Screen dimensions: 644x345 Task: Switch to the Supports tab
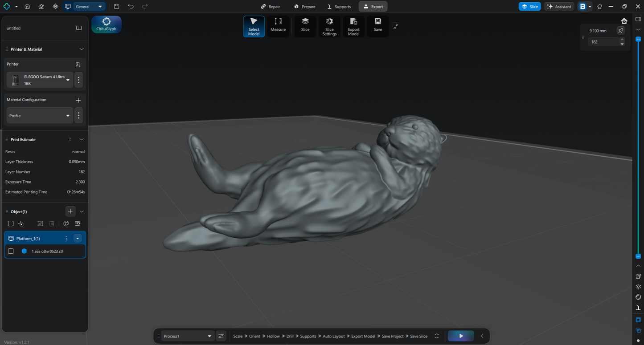point(339,7)
